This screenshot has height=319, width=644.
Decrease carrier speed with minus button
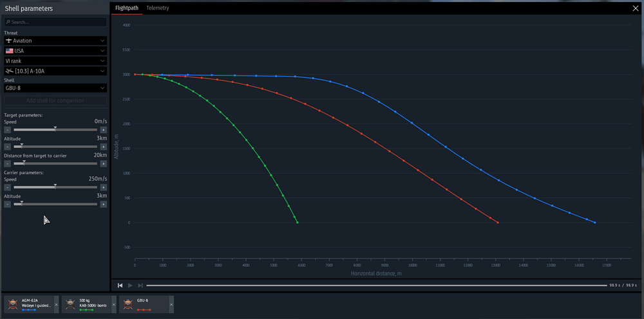(7, 187)
